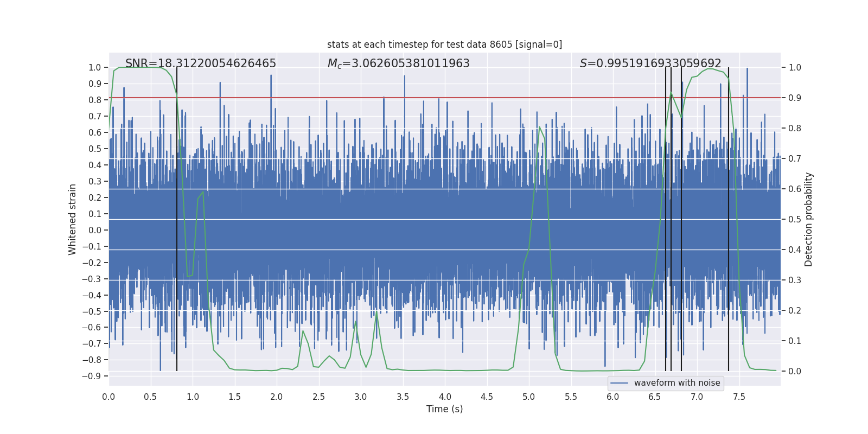The image size is (868, 434).
Task: Select the 0.3 tick on the Detection probability axis
Action: 795,280
